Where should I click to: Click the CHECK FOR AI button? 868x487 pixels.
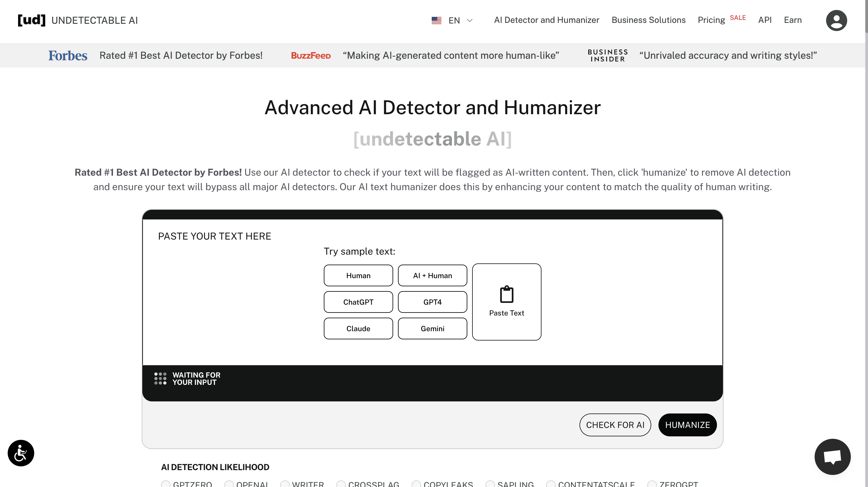(615, 425)
